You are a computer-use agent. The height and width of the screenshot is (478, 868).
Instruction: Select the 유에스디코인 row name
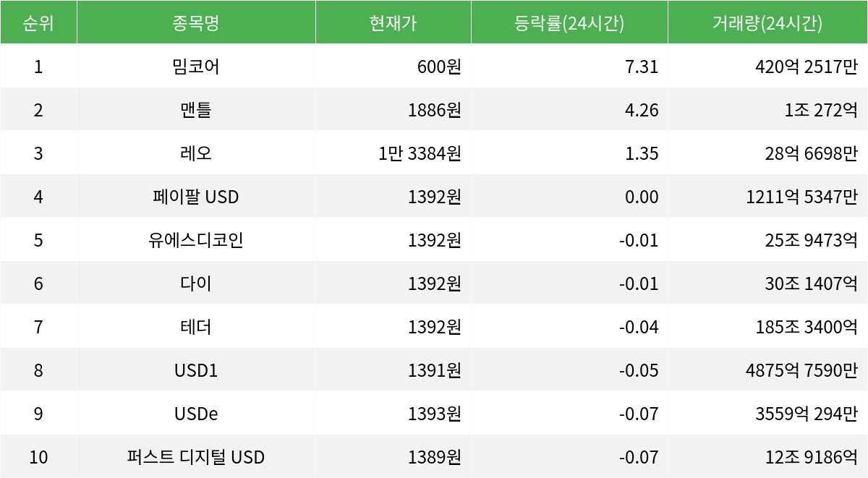click(196, 240)
